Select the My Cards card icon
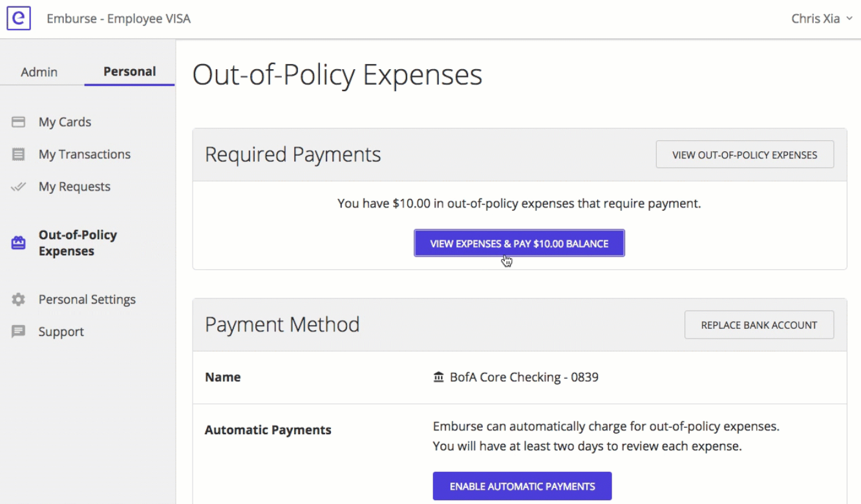This screenshot has height=504, width=861. [18, 121]
